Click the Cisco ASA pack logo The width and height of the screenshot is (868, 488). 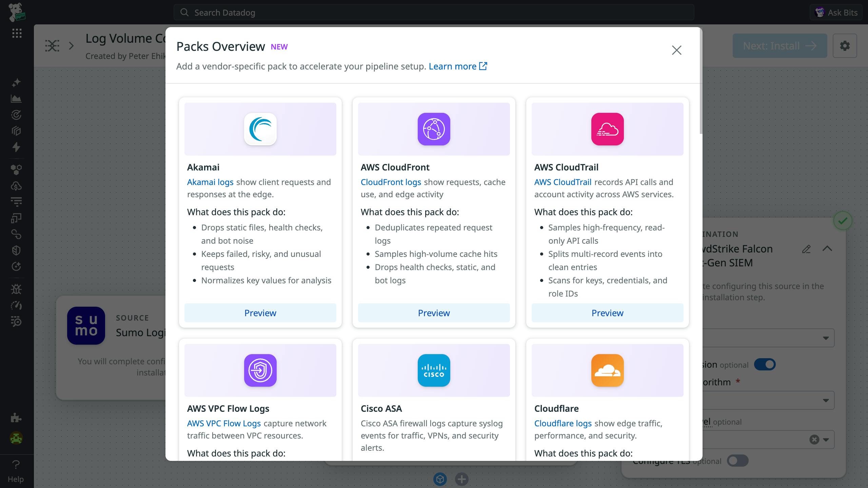tap(434, 370)
